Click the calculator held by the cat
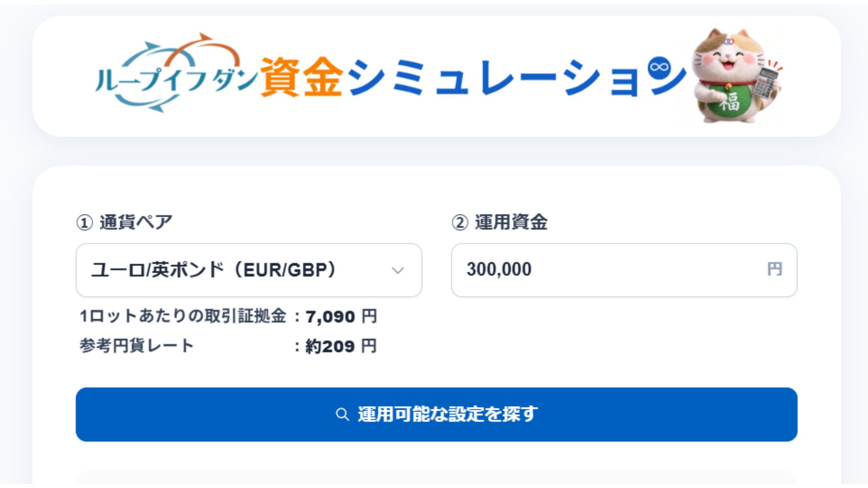This screenshot has width=868, height=488. pos(767,82)
